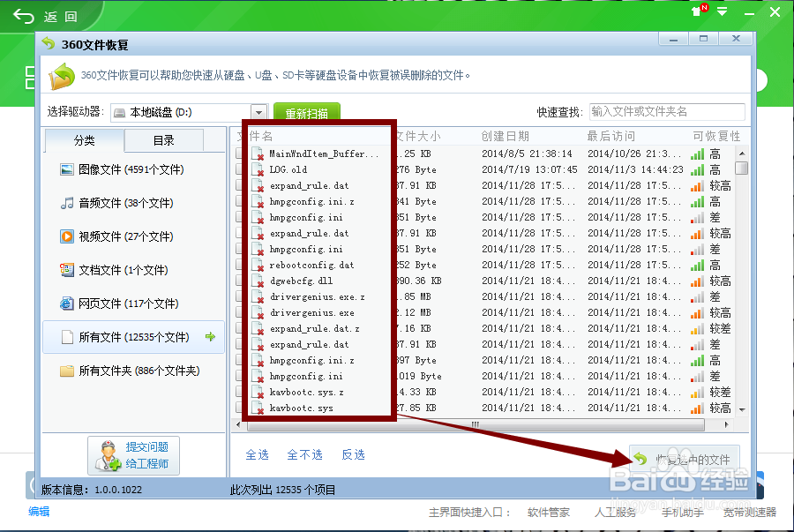Screen dimensions: 794x532
Task: Click 提交问题给工程师 button
Action: click(x=134, y=455)
